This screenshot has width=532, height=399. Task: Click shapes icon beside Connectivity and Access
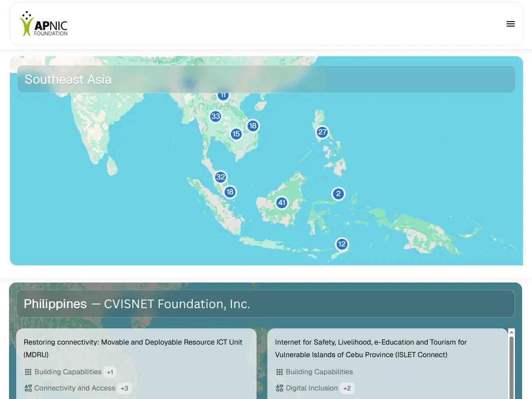(28, 388)
